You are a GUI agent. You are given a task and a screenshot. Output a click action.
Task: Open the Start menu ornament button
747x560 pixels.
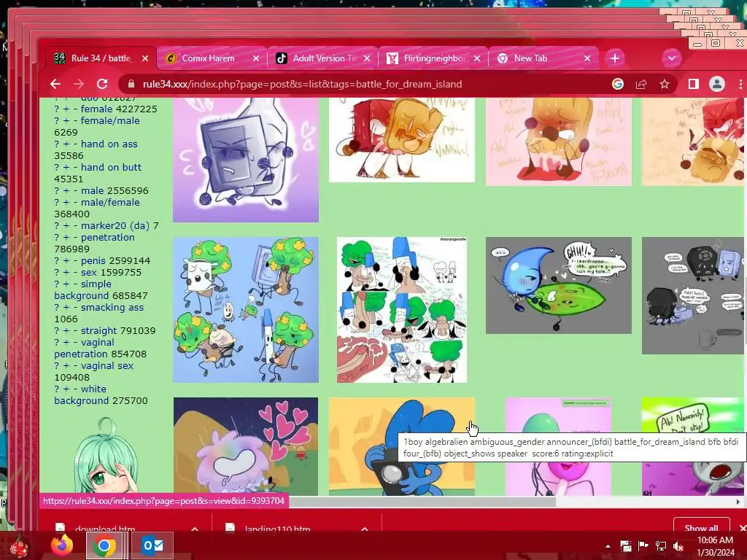[19, 546]
